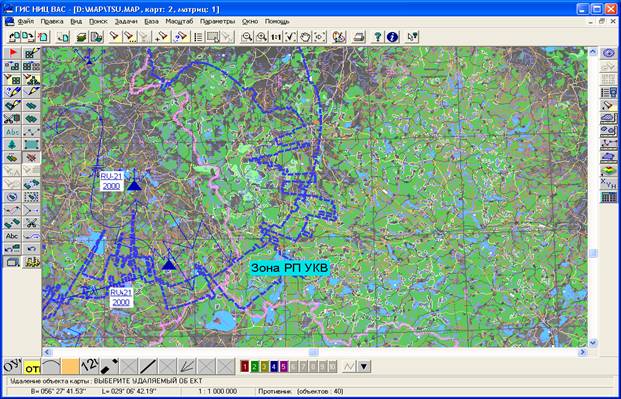Open the Файл menu
This screenshot has height=399, width=621.
point(26,21)
